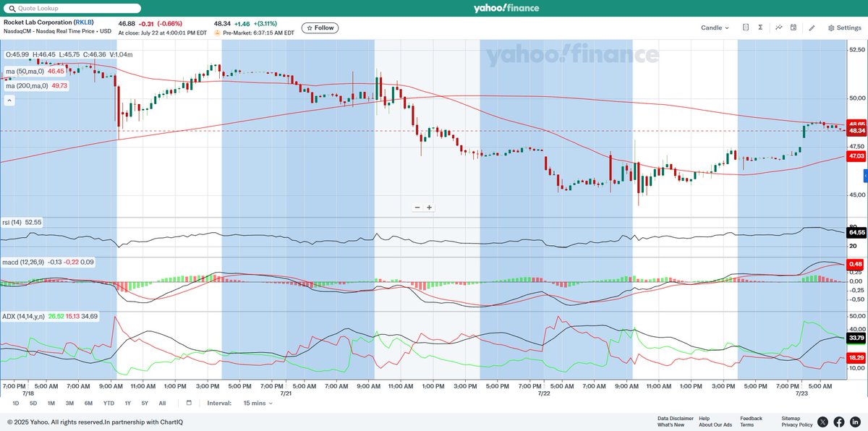Image resolution: width=868 pixels, height=431 pixels.
Task: Click the 18.29 ADX red value label
Action: 857,358
